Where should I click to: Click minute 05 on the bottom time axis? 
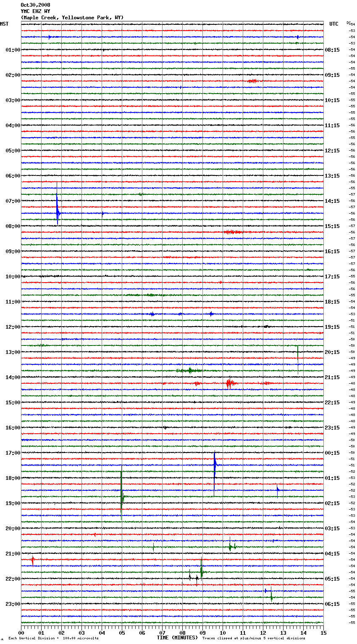pos(122,633)
